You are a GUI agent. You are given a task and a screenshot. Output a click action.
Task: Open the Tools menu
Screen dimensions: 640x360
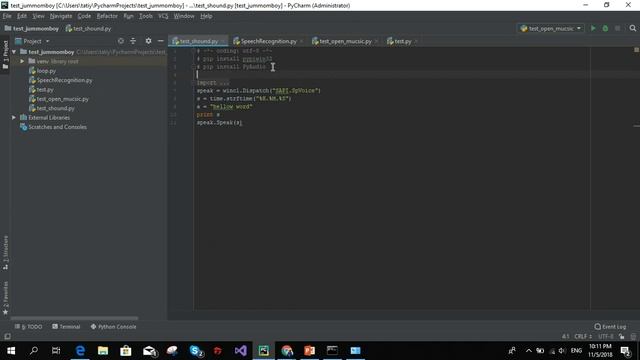[146, 16]
